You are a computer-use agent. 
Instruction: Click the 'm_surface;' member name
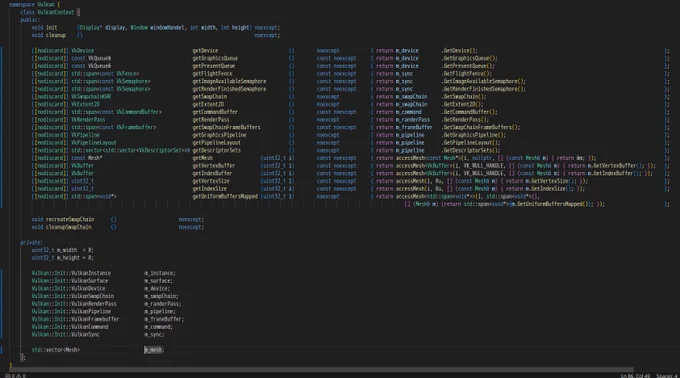click(x=158, y=281)
